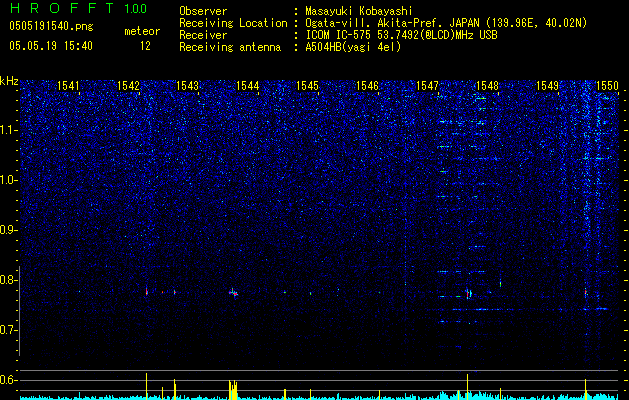Click the time marker 1546
Image resolution: width=629 pixels, height=400 pixels.
coord(367,86)
